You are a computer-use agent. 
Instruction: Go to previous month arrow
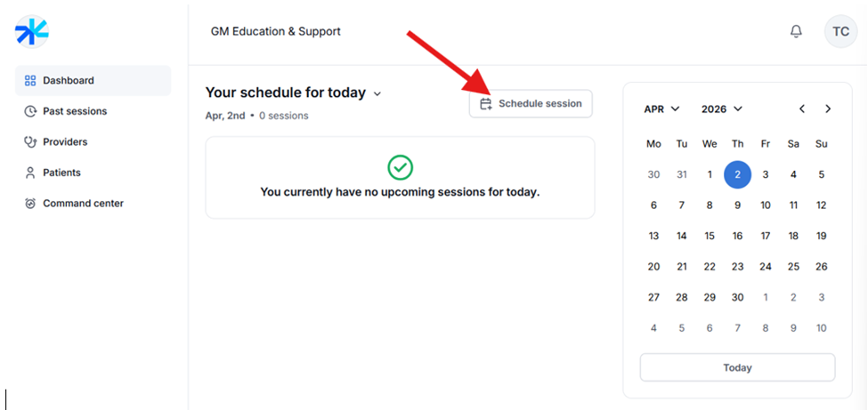pyautogui.click(x=802, y=109)
